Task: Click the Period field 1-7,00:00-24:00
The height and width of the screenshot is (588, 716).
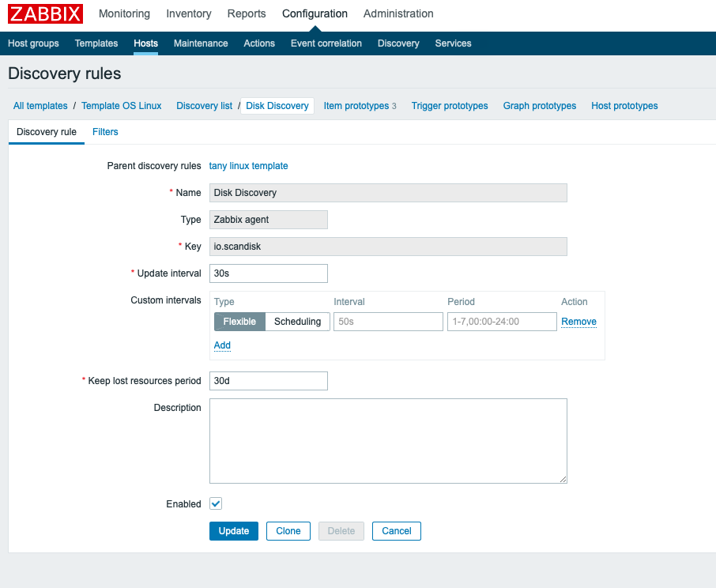Action: [502, 322]
